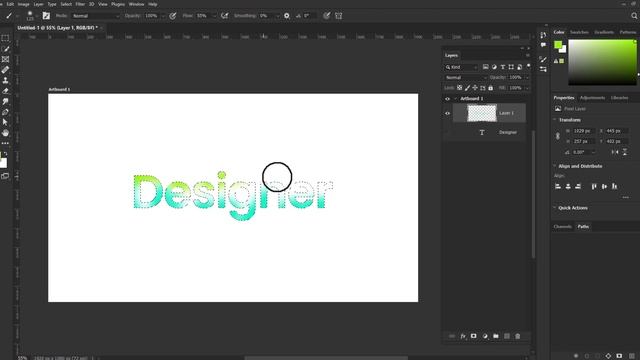
Task: Collapse the Transform section
Action: [555, 120]
